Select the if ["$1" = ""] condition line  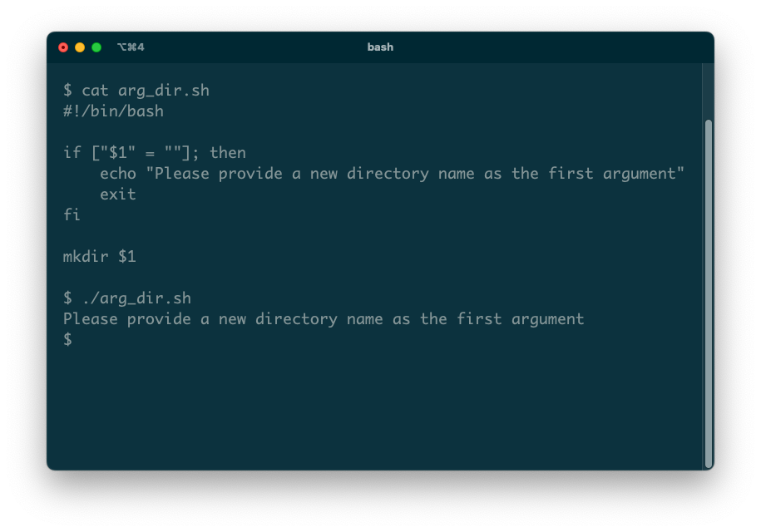(x=150, y=152)
